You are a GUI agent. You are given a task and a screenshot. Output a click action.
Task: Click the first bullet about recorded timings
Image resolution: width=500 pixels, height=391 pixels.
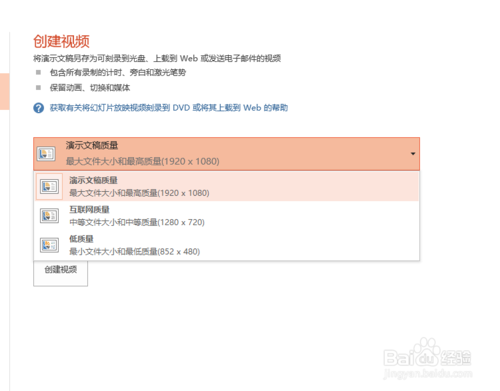(118, 72)
